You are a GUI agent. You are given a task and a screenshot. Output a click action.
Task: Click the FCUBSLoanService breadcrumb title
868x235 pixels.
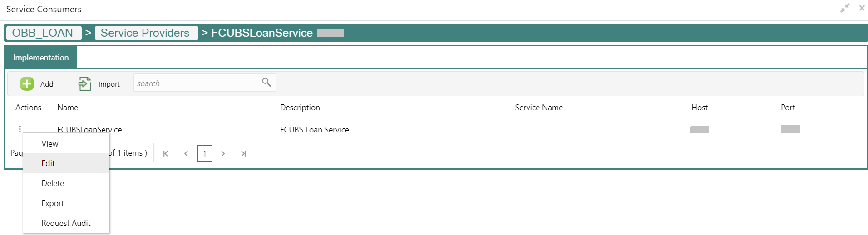pyautogui.click(x=262, y=33)
